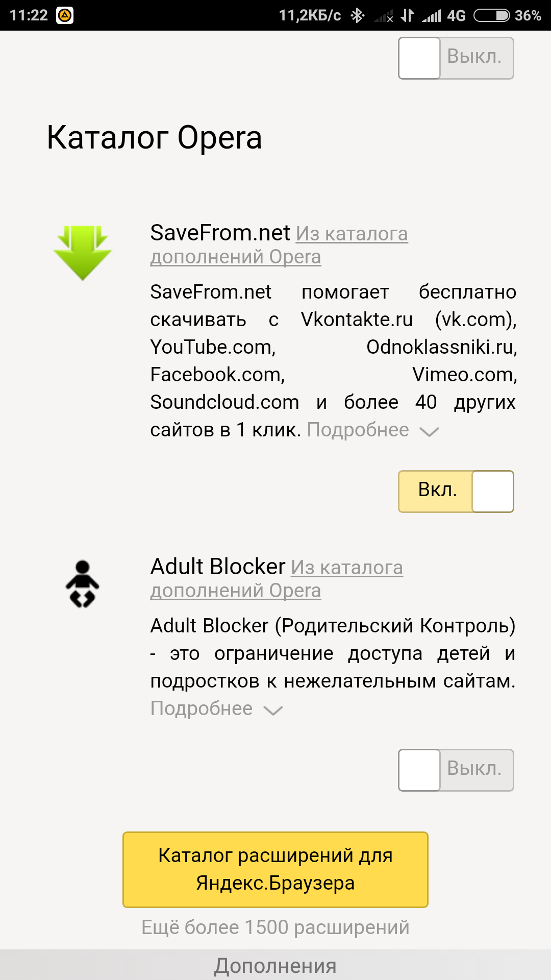Open Каталог расширений для Яндекс.Браузера
Image resolution: width=551 pixels, height=980 pixels.
[x=275, y=869]
